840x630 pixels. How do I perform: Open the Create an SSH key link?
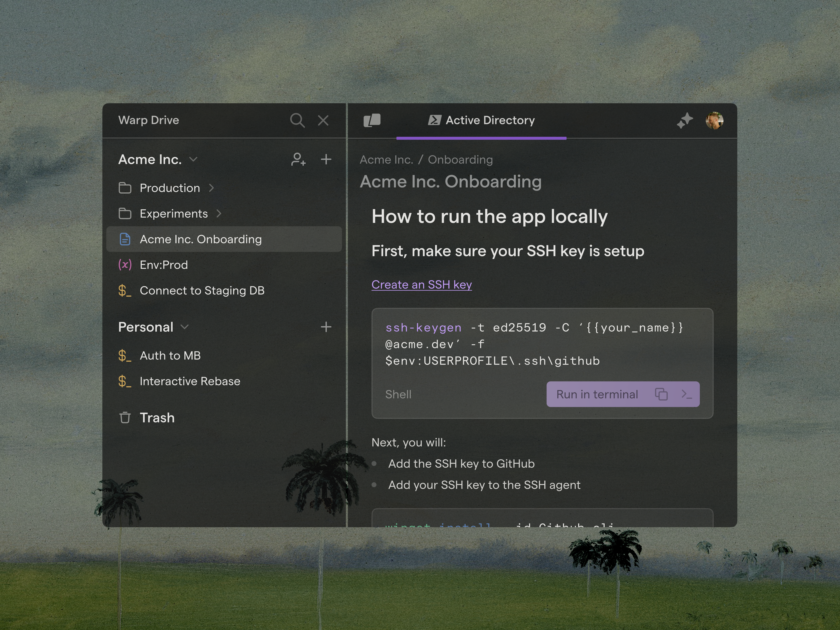click(x=422, y=284)
